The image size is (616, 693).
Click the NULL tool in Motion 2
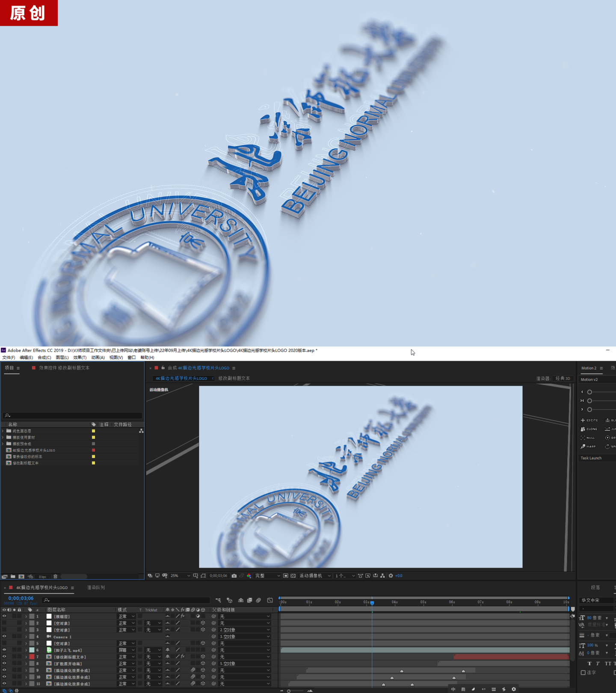pyautogui.click(x=588, y=438)
